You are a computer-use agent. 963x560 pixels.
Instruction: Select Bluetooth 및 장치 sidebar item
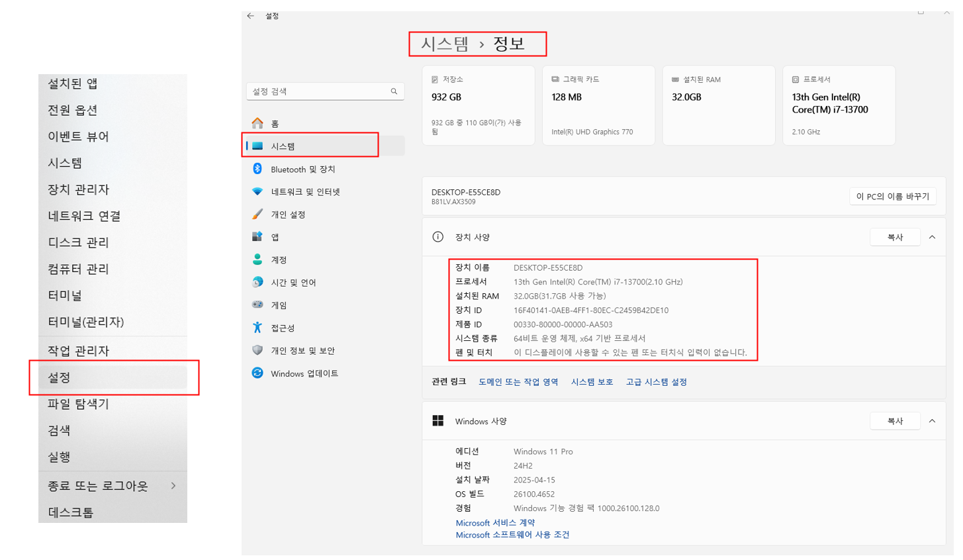pyautogui.click(x=325, y=169)
